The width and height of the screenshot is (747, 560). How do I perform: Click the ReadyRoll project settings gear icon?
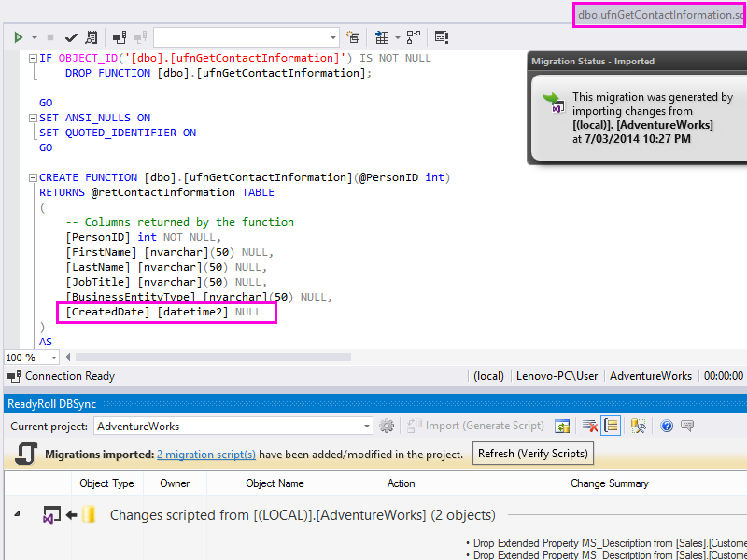click(387, 426)
